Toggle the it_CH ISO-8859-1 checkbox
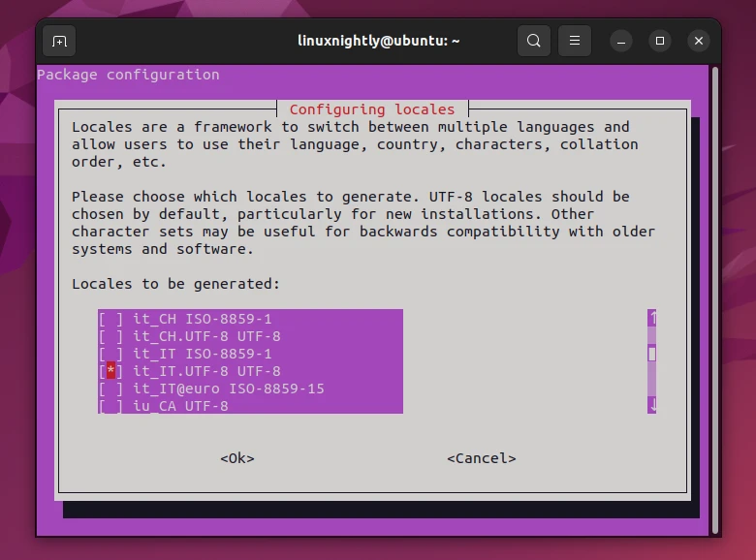The height and width of the screenshot is (560, 756). point(110,319)
